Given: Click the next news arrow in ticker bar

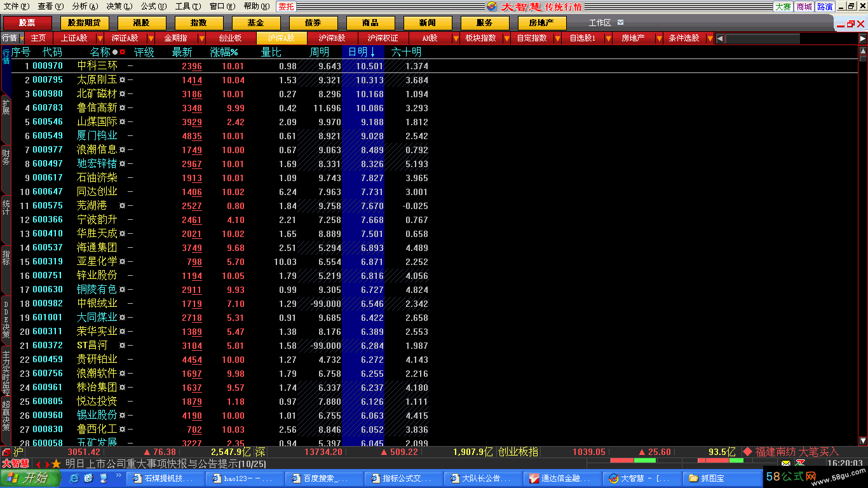Looking at the screenshot, I should (x=46, y=464).
